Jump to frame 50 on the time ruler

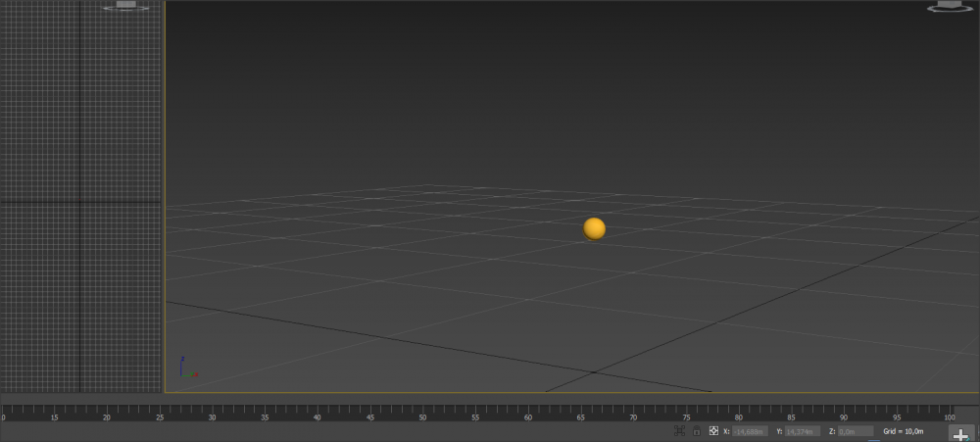pyautogui.click(x=423, y=417)
